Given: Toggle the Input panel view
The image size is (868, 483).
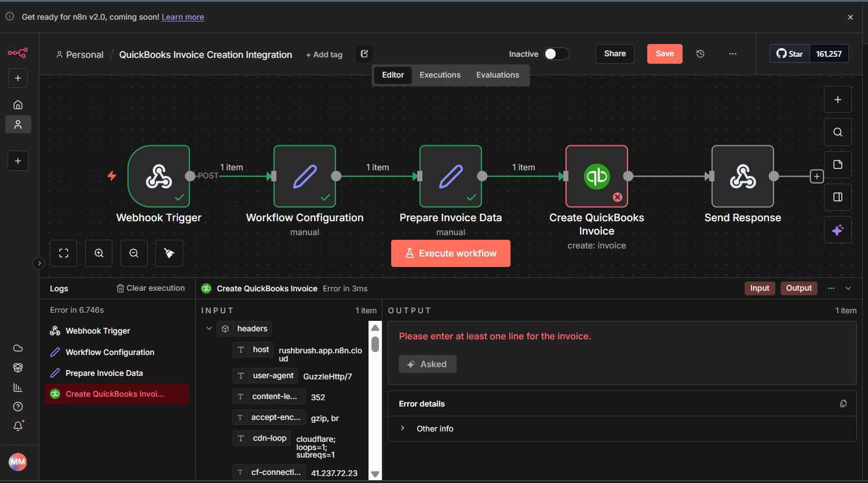Looking at the screenshot, I should [759, 288].
